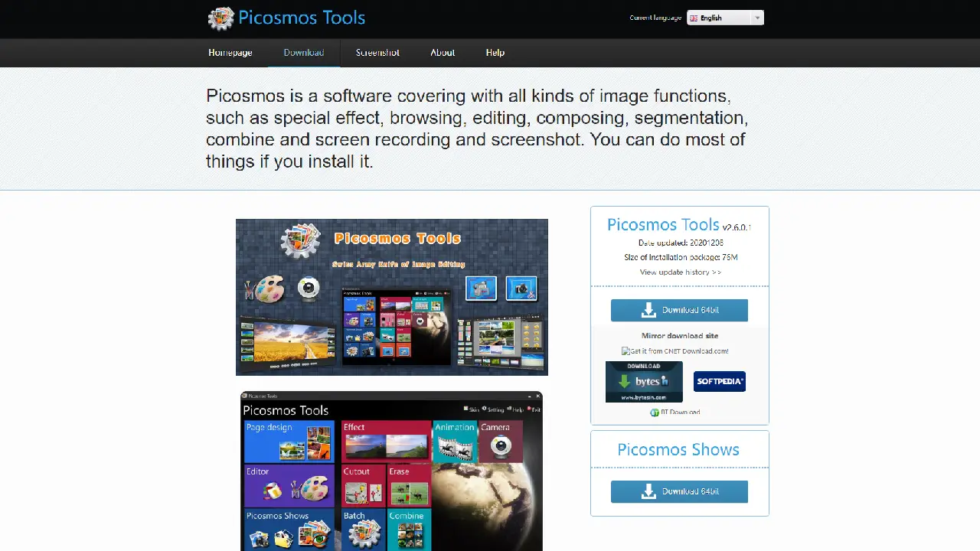Click the Softpedia mirror badge
This screenshot has height=551, width=980.
click(x=719, y=381)
